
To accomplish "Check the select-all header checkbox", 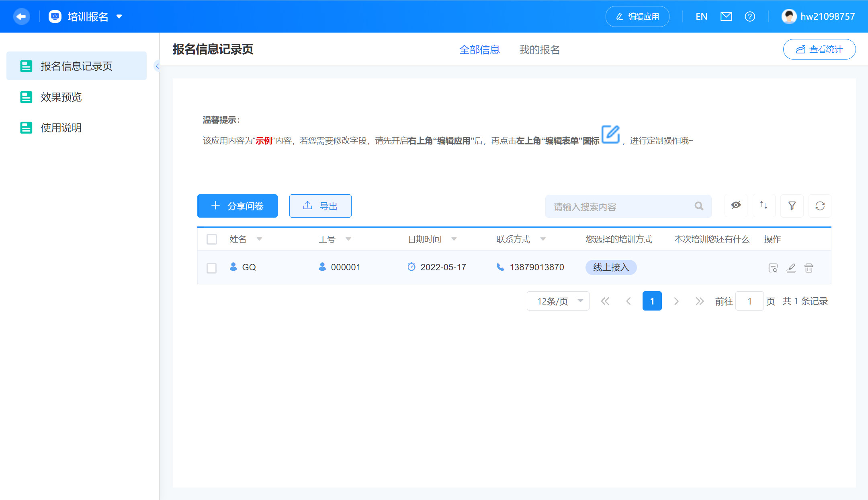I will pyautogui.click(x=212, y=239).
